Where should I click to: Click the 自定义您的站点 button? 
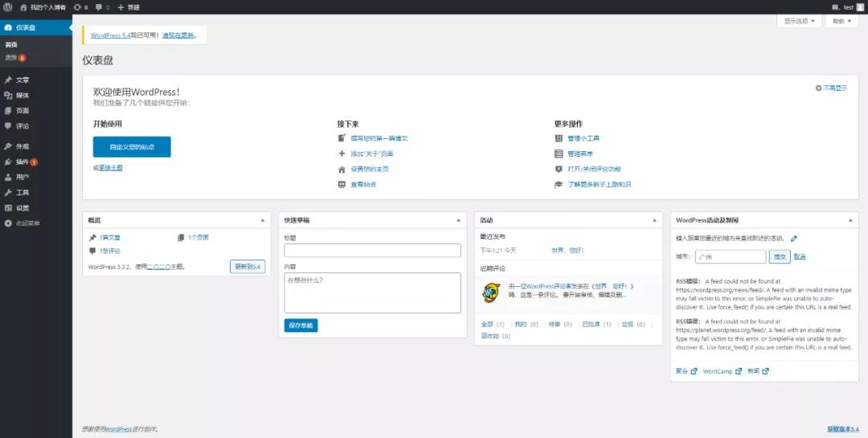[x=132, y=147]
